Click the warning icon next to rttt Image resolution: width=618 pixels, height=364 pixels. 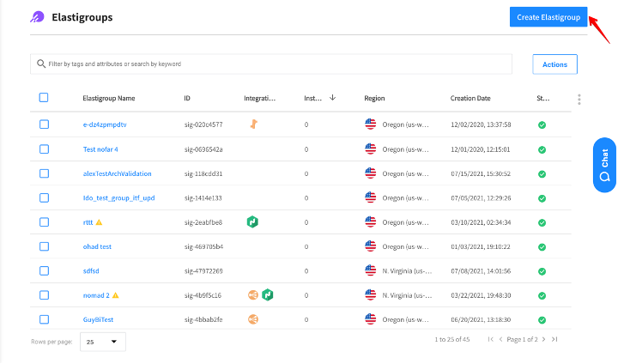click(x=99, y=222)
